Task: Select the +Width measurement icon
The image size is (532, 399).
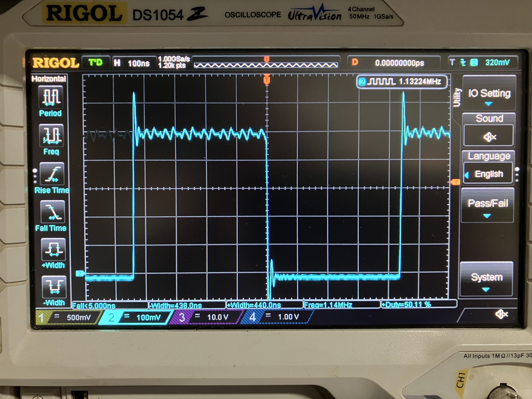Action: pyautogui.click(x=53, y=249)
